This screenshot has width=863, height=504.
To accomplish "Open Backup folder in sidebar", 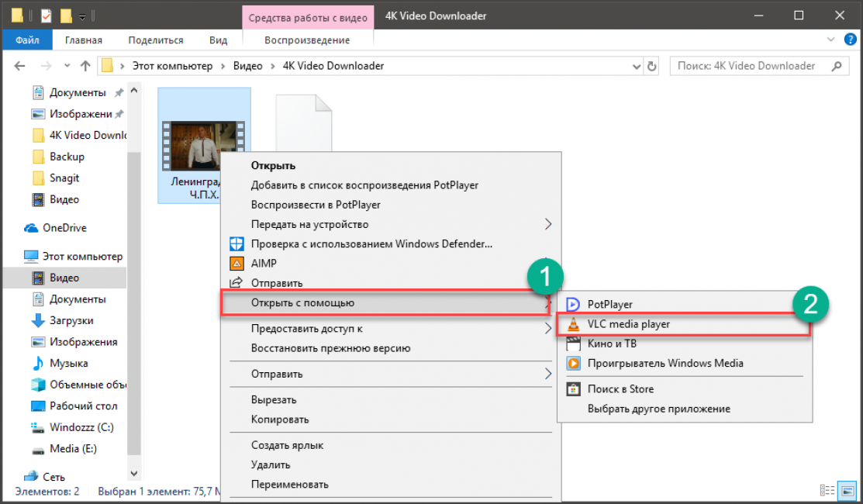I will [67, 157].
